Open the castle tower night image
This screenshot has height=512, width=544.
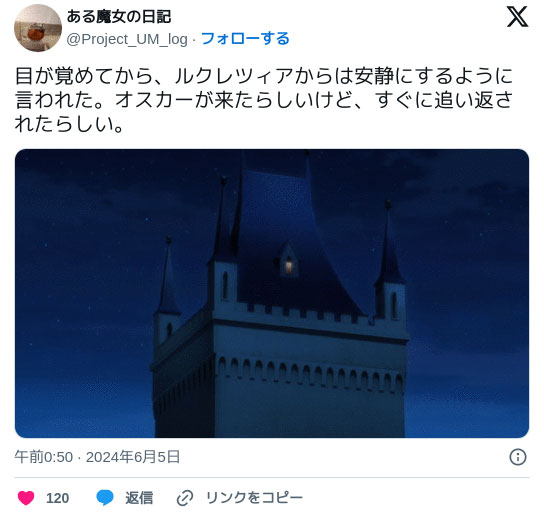pos(272,293)
